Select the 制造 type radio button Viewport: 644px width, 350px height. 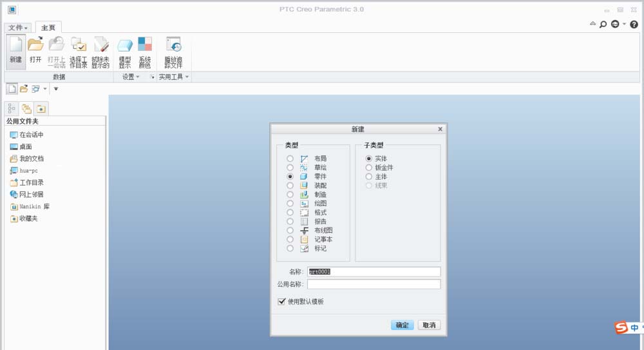point(290,195)
